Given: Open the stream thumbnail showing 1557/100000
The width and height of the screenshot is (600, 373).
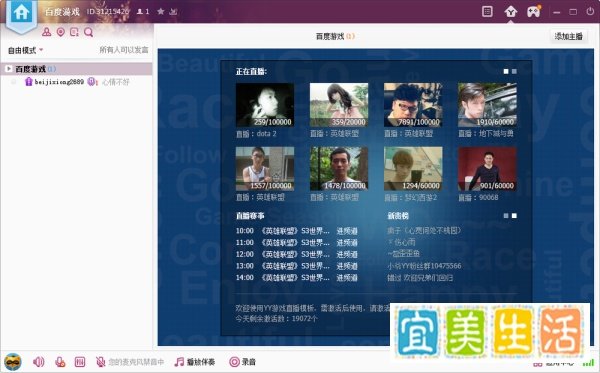Looking at the screenshot, I should pyautogui.click(x=265, y=169).
